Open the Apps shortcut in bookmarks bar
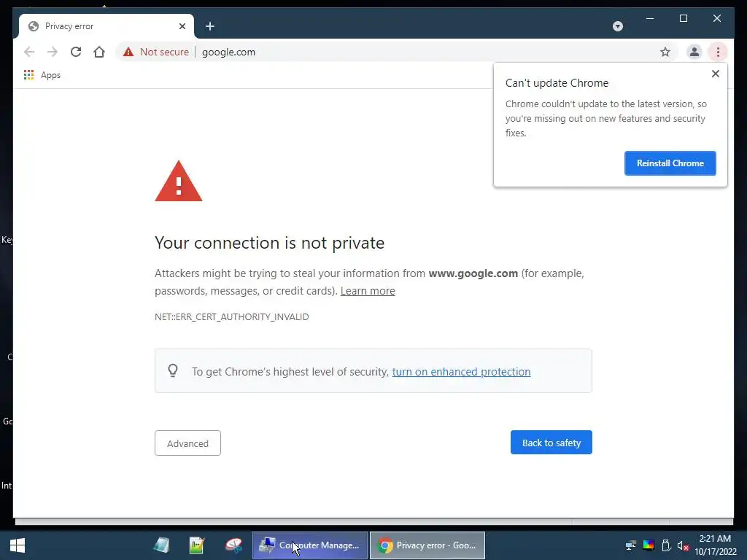 click(x=42, y=75)
